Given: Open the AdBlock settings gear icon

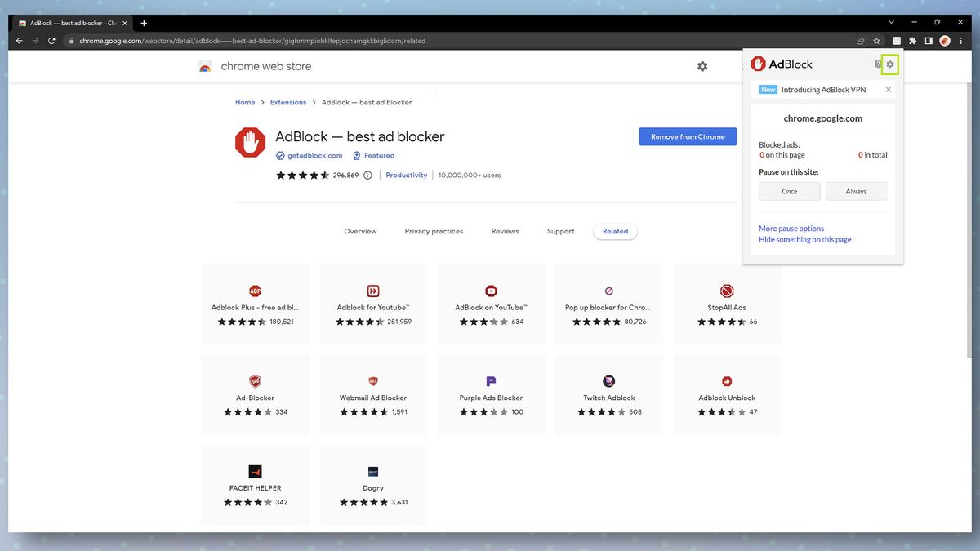Looking at the screenshot, I should [890, 63].
